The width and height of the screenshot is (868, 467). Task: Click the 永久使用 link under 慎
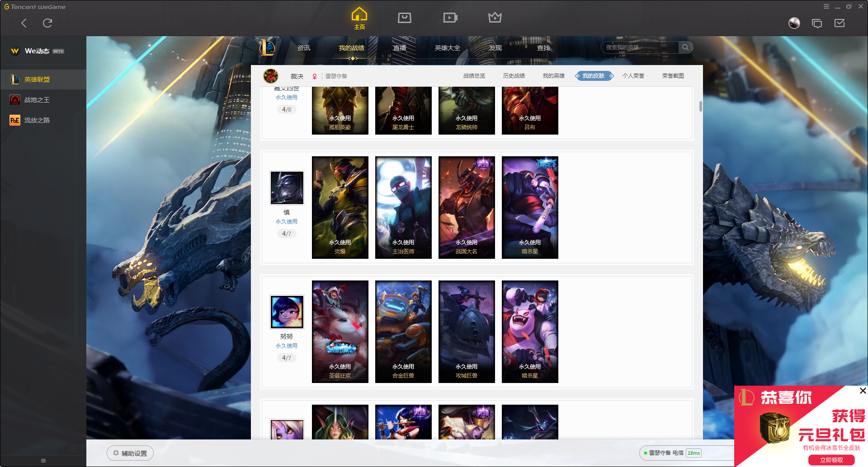click(x=287, y=222)
